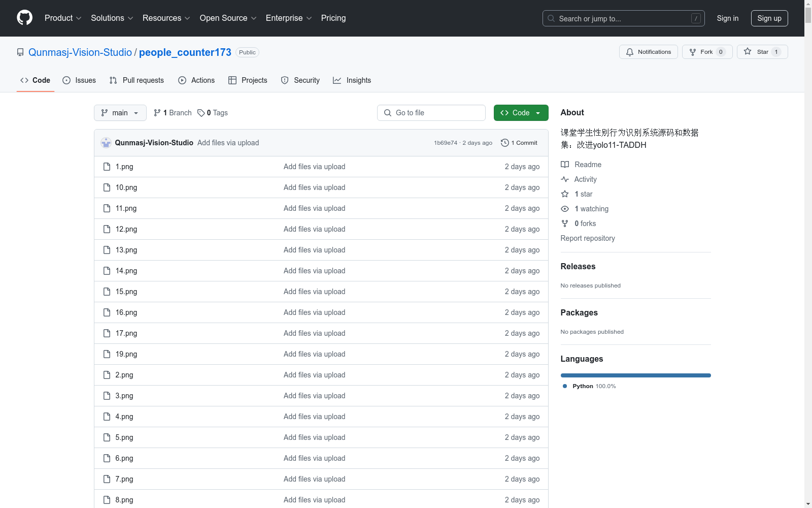
Task: Open the people_counter173 repository link
Action: click(185, 52)
